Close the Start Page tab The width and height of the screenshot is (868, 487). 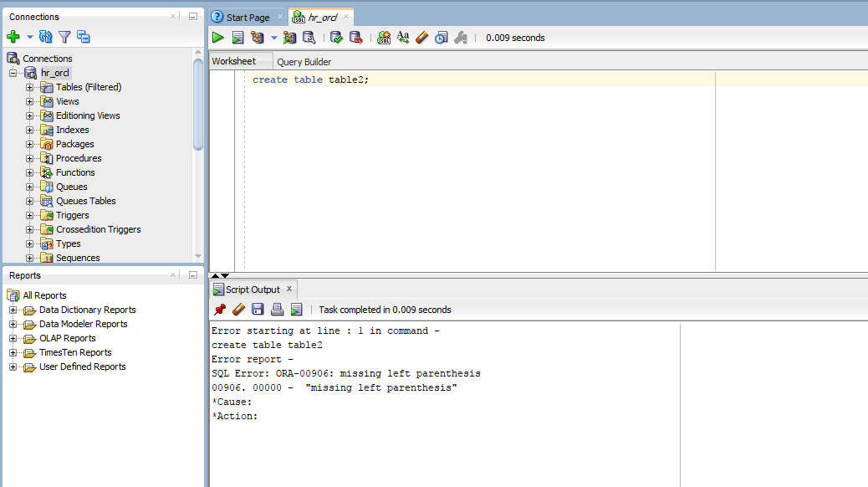coord(280,17)
